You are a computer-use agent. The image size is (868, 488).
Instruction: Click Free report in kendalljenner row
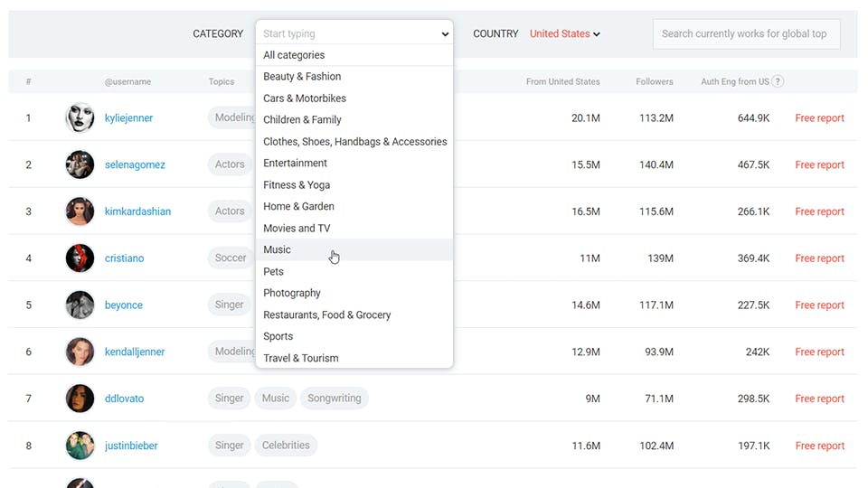(819, 352)
